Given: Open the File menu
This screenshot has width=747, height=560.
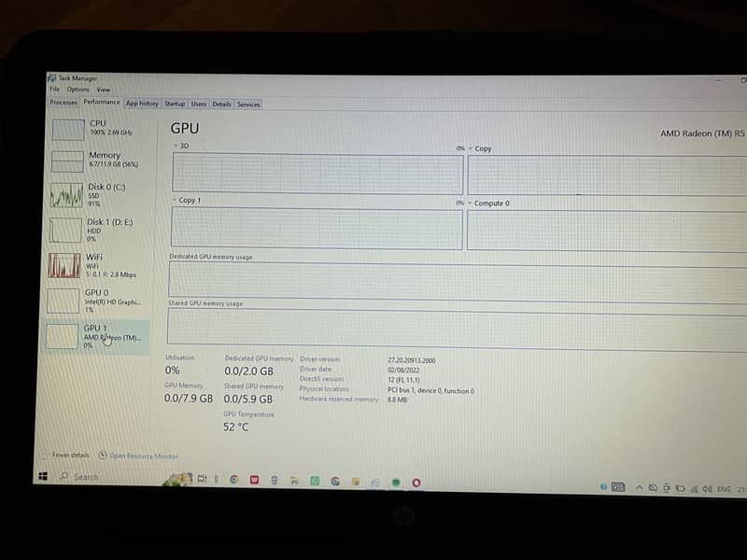Looking at the screenshot, I should click(x=55, y=89).
